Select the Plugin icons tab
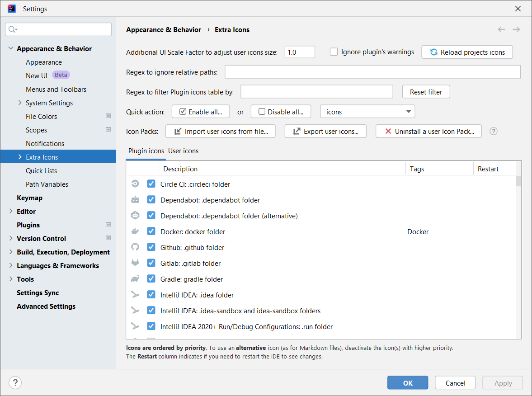The width and height of the screenshot is (532, 396). coord(146,151)
